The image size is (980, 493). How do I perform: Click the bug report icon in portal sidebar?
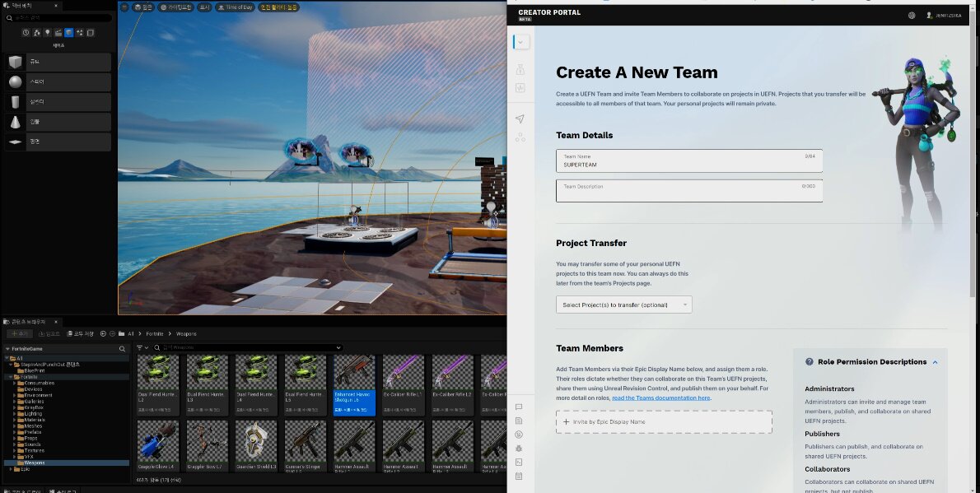tap(519, 448)
